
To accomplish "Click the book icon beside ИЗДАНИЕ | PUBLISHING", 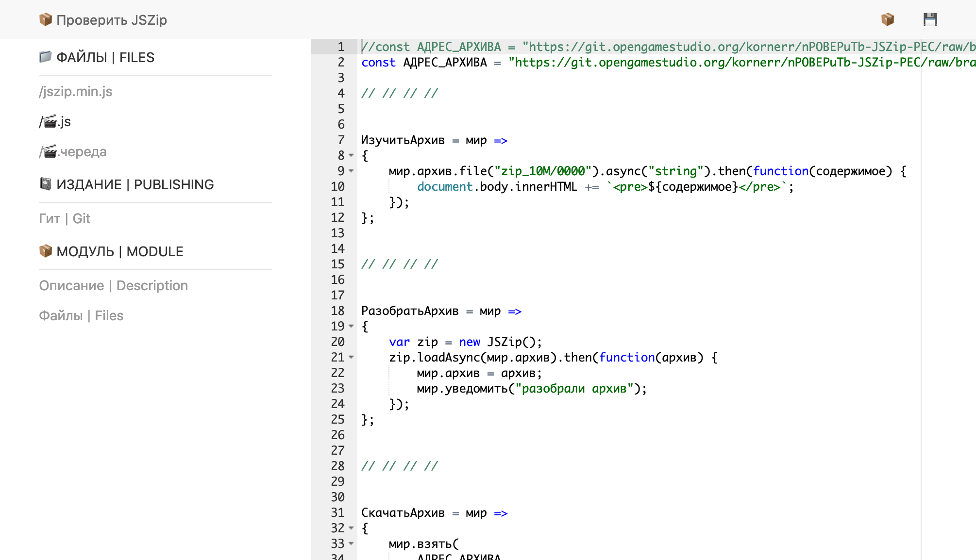I will [45, 184].
